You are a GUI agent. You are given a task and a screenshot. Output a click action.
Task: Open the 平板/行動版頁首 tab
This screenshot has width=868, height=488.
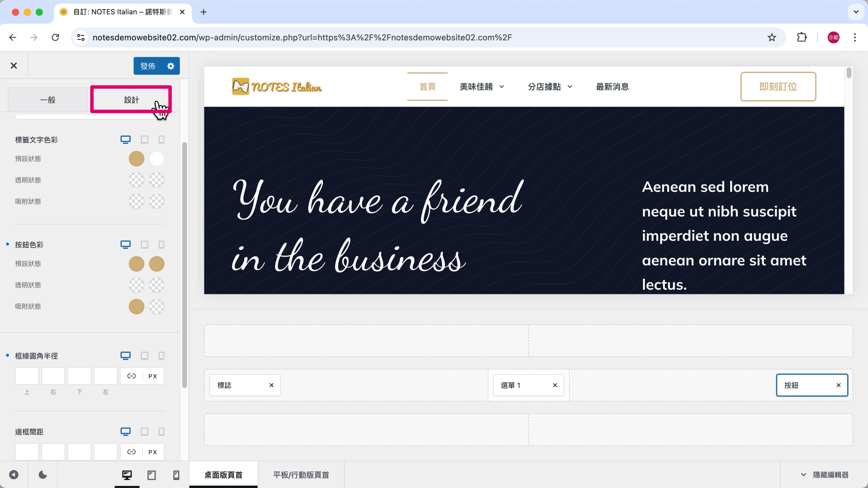[301, 475]
